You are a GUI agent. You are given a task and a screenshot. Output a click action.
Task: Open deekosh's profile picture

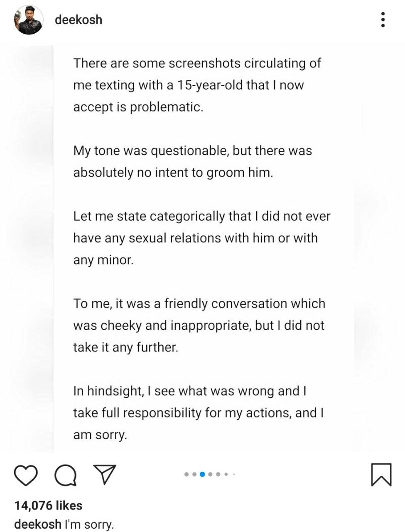29,20
